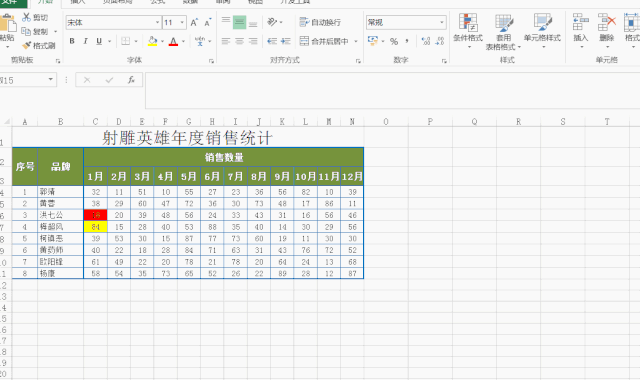Click inside the formula bar field

(x=392, y=91)
